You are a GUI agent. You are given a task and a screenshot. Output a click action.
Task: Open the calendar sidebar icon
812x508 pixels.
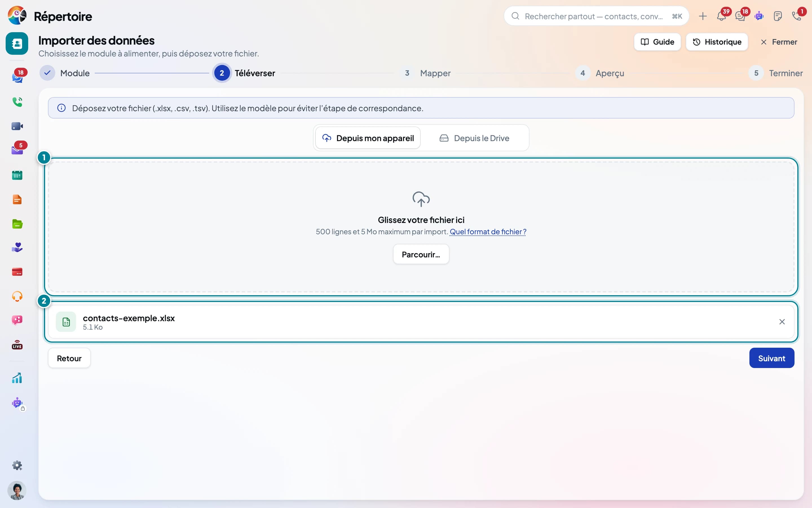[x=17, y=175]
